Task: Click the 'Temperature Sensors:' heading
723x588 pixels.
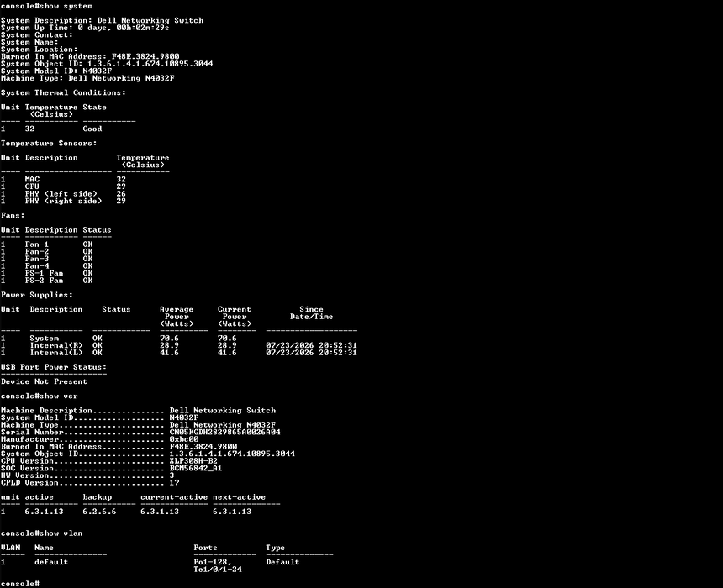Action: pyautogui.click(x=49, y=144)
